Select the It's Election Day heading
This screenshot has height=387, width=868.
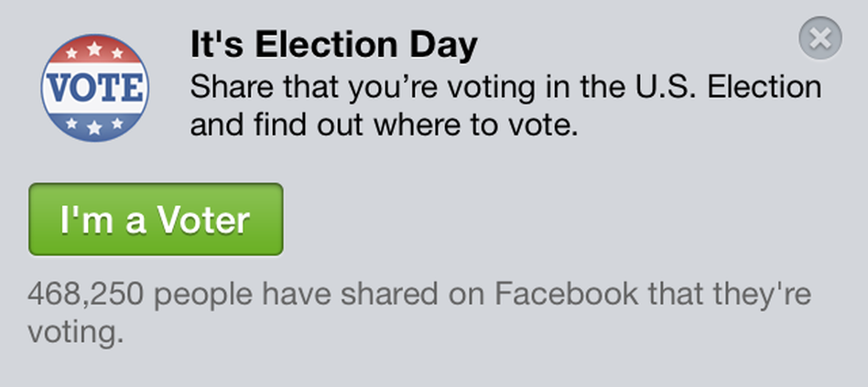pyautogui.click(x=333, y=46)
